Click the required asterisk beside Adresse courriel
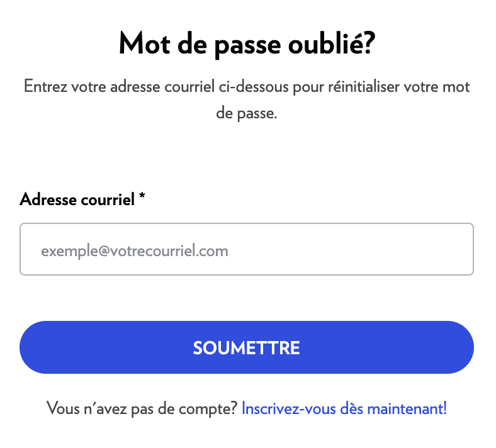The height and width of the screenshot is (448, 496). pos(142,199)
